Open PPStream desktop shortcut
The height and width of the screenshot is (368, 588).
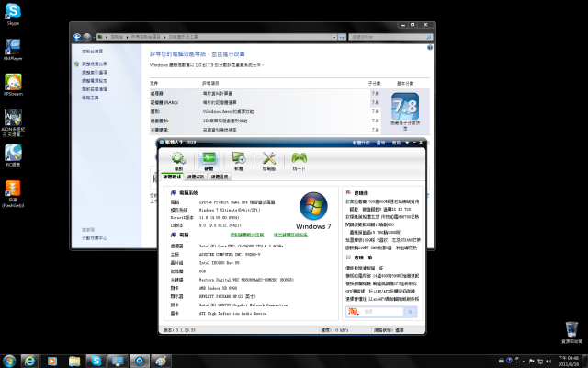tap(13, 85)
